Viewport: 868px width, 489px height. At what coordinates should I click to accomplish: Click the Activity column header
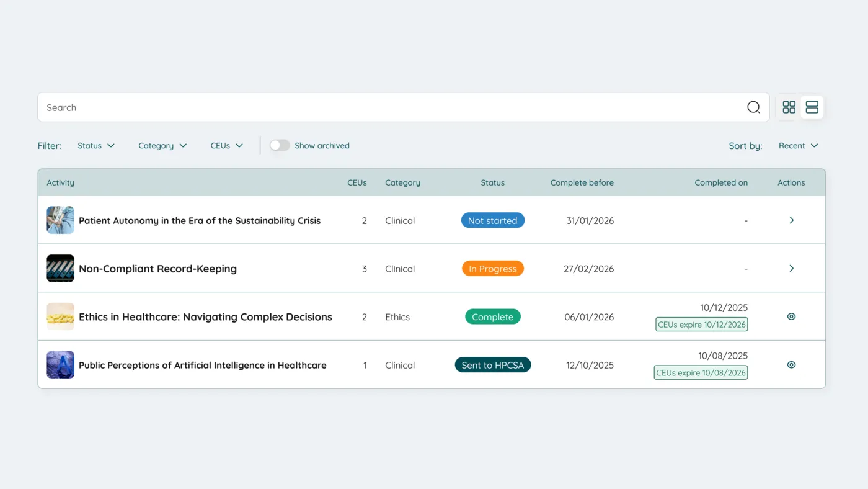point(60,182)
